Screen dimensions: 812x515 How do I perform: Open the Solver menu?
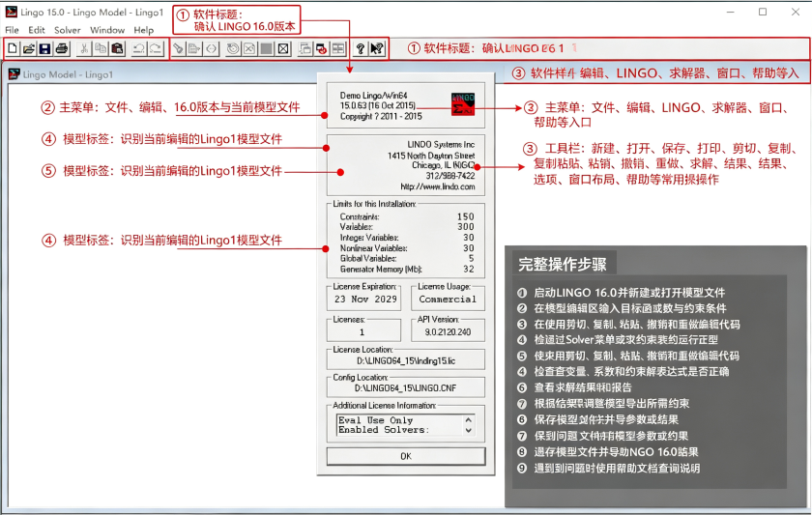[x=68, y=30]
